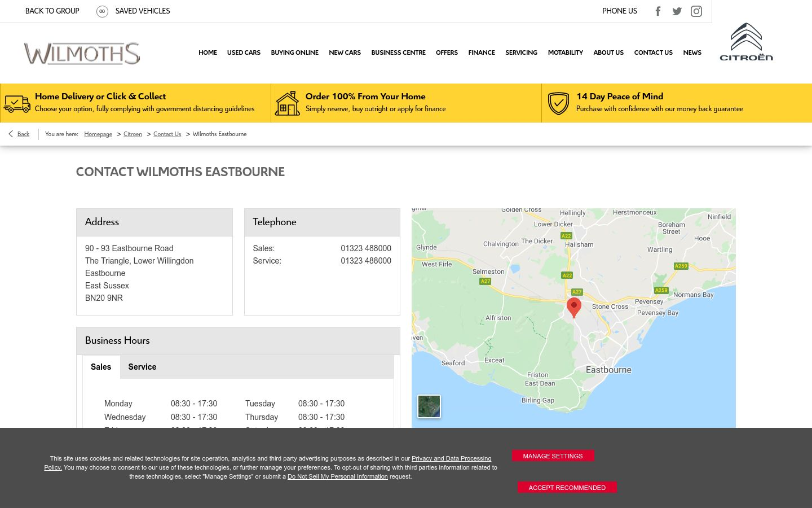Image resolution: width=812 pixels, height=508 pixels.
Task: Select the Service business hours tab
Action: tap(142, 367)
